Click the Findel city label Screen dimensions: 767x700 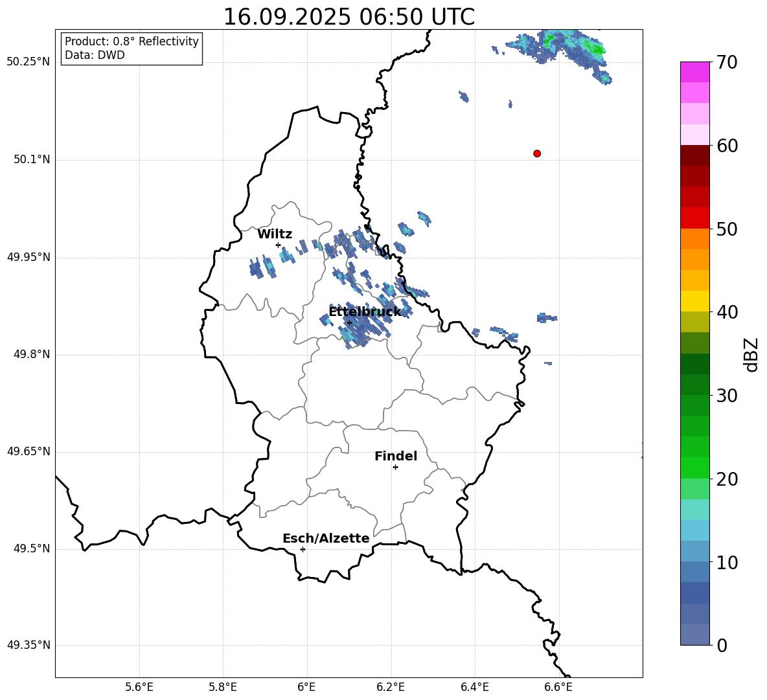[x=396, y=456]
